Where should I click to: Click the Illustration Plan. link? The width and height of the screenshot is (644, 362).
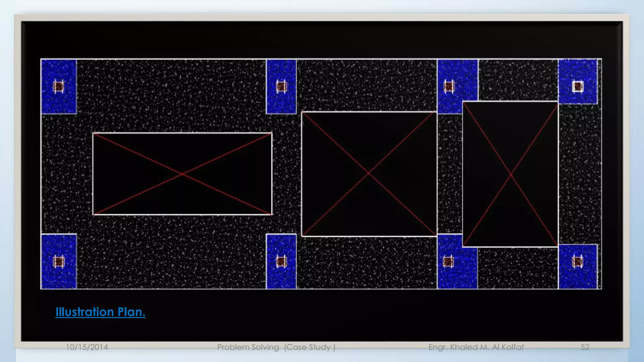100,312
